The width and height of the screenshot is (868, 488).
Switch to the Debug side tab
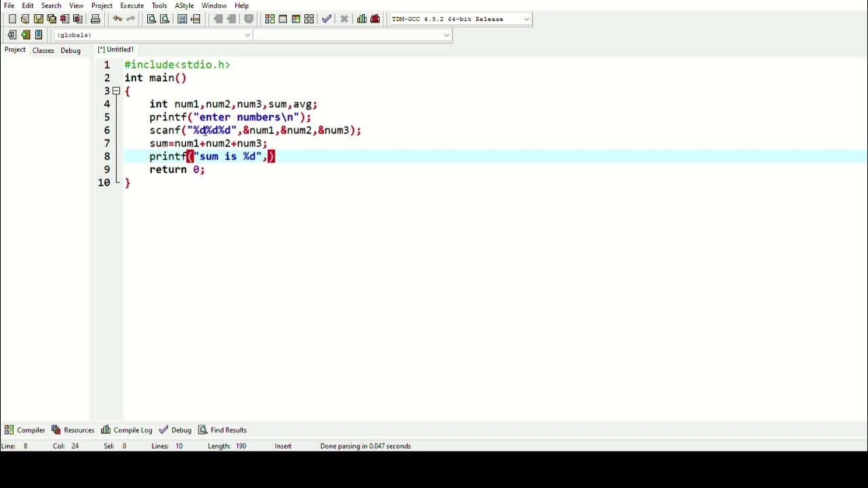click(x=71, y=50)
